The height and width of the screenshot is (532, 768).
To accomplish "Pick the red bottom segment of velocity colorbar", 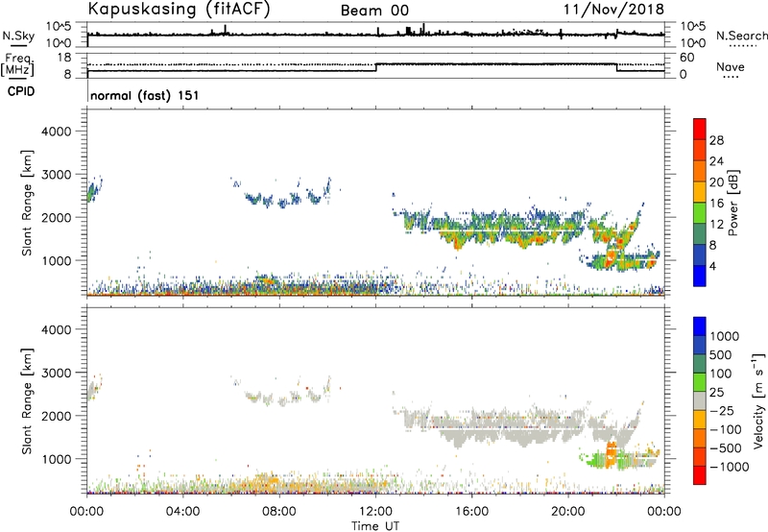I will pyautogui.click(x=700, y=475).
